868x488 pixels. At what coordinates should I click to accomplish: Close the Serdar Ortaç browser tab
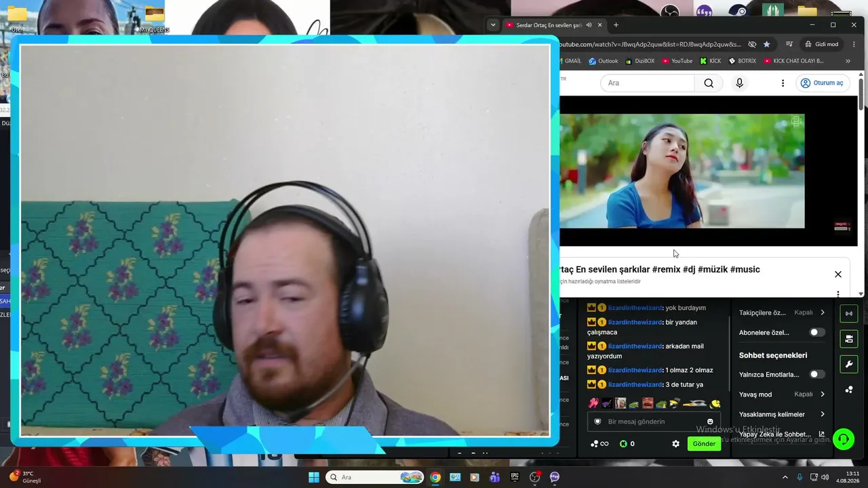599,25
